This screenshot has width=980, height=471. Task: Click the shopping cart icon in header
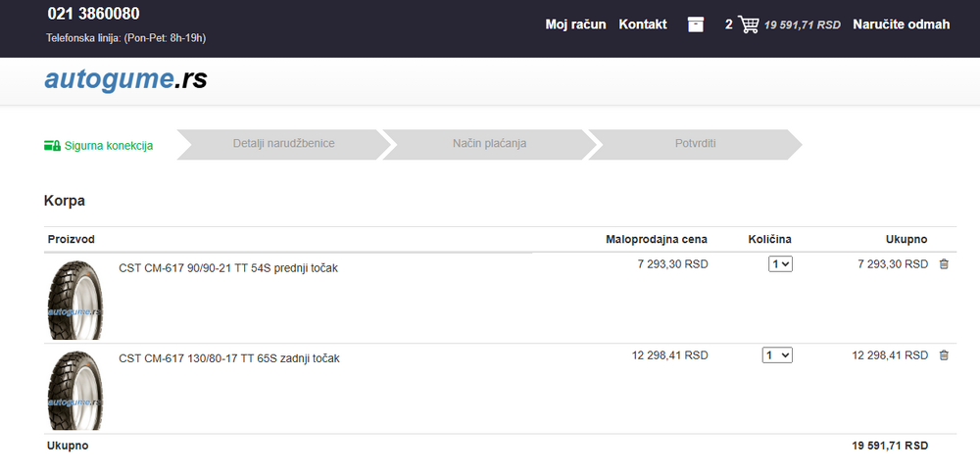click(x=749, y=24)
